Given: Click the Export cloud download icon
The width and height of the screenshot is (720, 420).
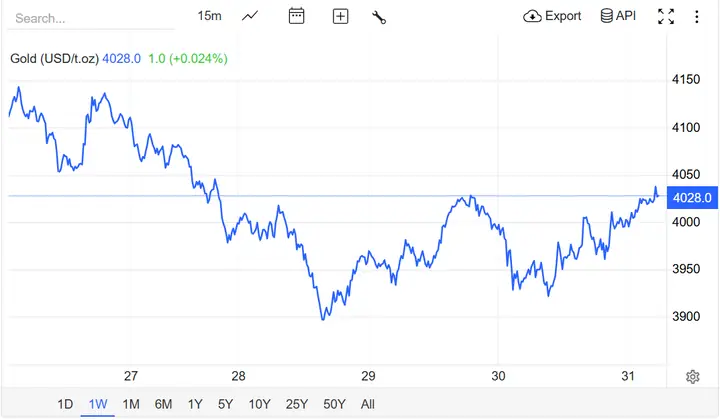Looking at the screenshot, I should pos(532,17).
